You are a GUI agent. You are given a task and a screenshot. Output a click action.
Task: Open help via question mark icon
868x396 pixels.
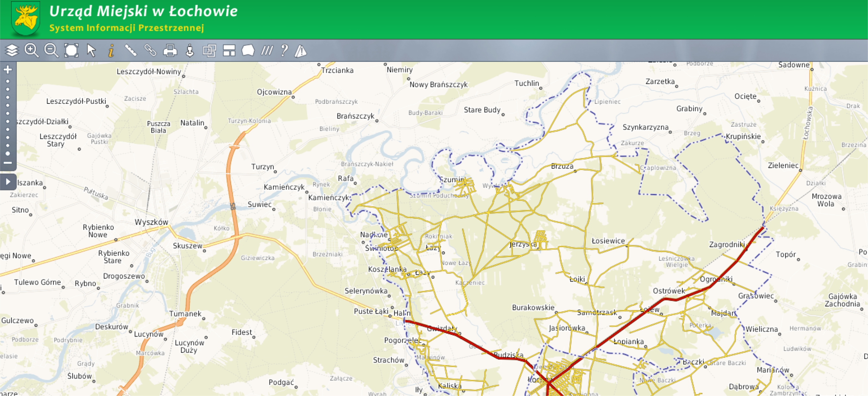pos(284,51)
